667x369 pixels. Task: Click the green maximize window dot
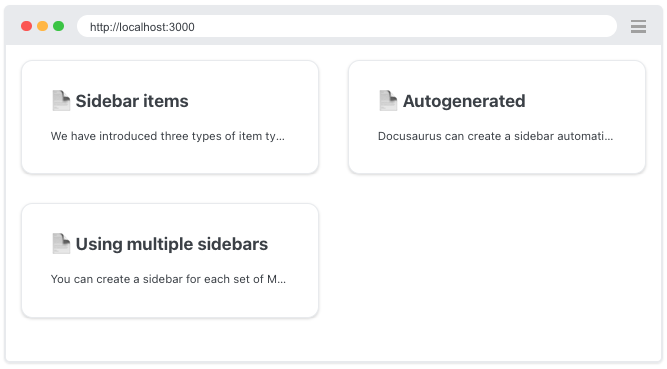59,26
